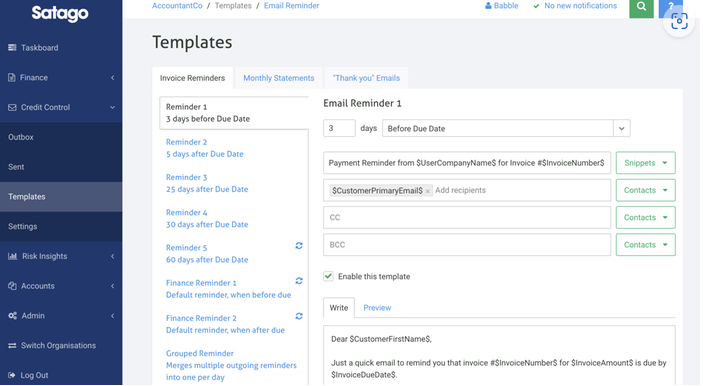Open the Contacts dropdown beside BCC field
The image size is (703, 386).
(645, 245)
